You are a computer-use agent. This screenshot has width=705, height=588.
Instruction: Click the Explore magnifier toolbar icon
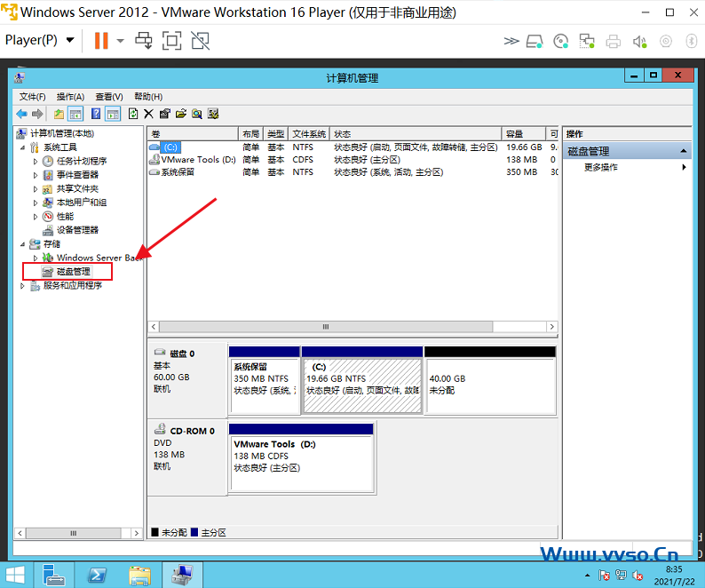[197, 114]
